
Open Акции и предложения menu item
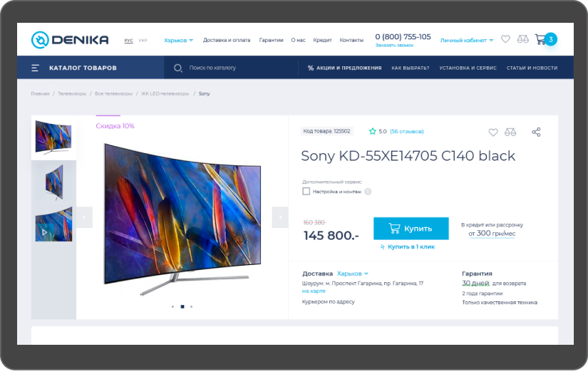(x=345, y=68)
